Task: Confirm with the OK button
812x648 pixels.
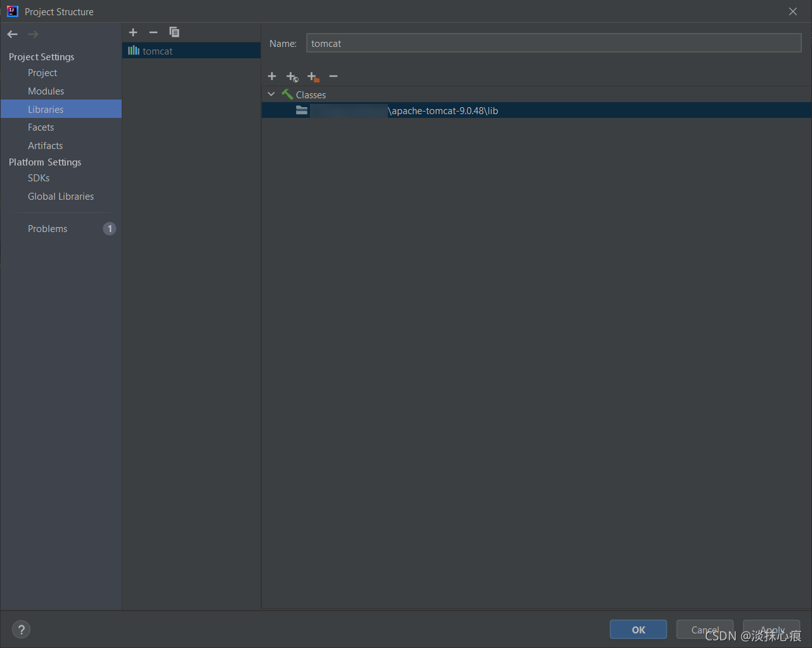Action: (x=638, y=630)
